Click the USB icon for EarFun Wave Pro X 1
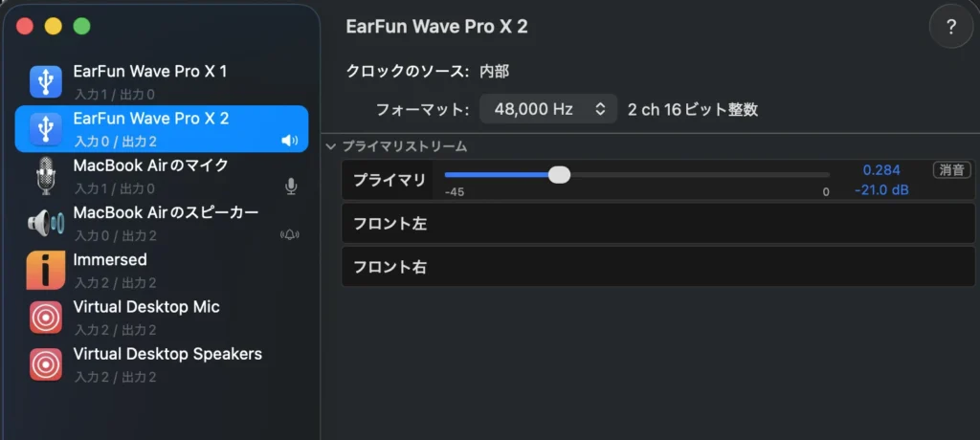The height and width of the screenshot is (440, 980). coord(46,81)
